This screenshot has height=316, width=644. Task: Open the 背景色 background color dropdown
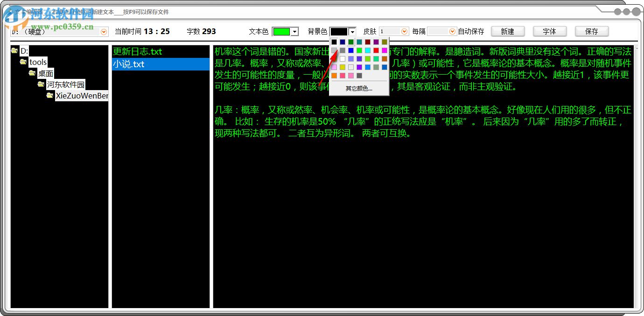pyautogui.click(x=353, y=31)
